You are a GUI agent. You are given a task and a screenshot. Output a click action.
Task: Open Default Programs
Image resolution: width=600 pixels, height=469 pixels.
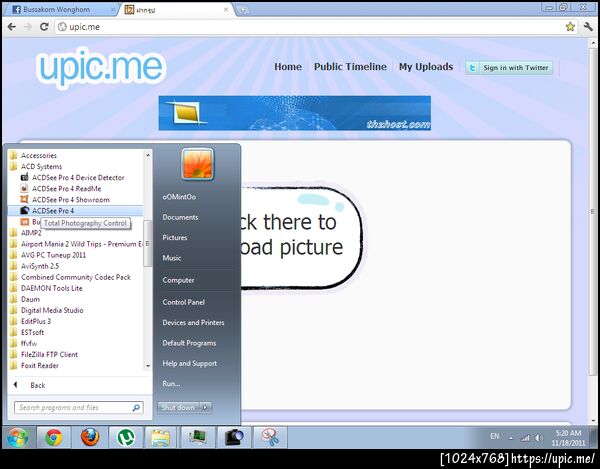[x=189, y=343]
